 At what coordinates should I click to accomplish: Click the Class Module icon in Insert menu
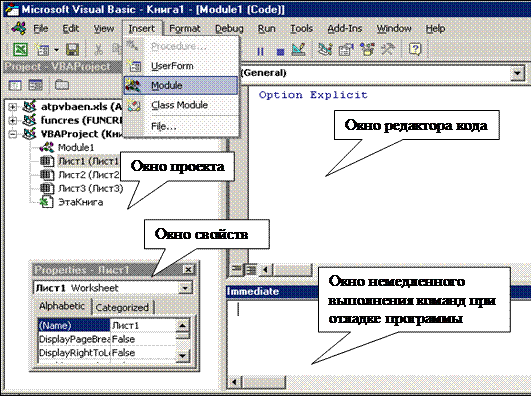click(133, 105)
